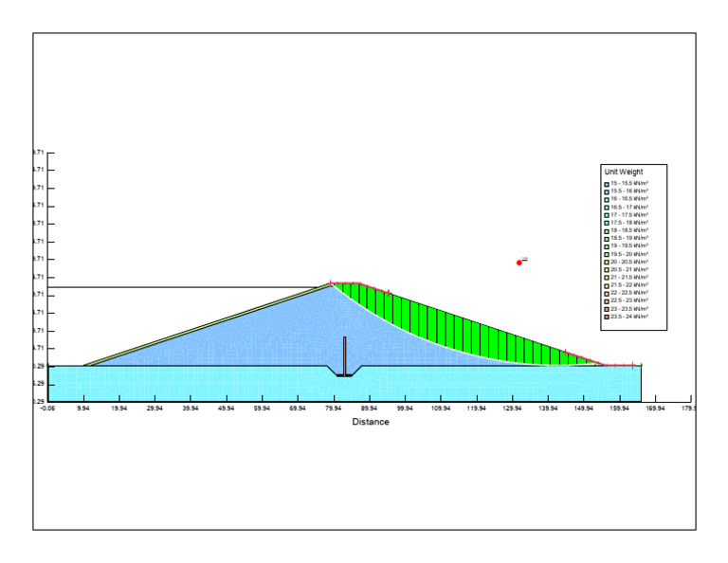Click the '109.94' distance axis label
728x563 pixels.
[441, 409]
